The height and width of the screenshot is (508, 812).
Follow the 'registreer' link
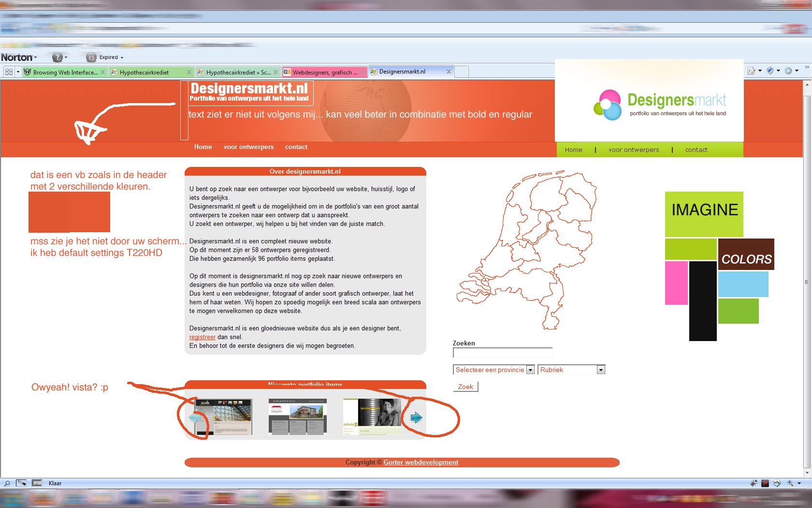click(x=203, y=337)
